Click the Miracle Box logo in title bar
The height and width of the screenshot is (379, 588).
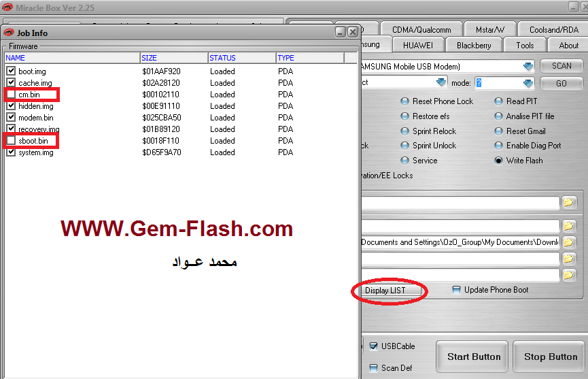tap(7, 7)
